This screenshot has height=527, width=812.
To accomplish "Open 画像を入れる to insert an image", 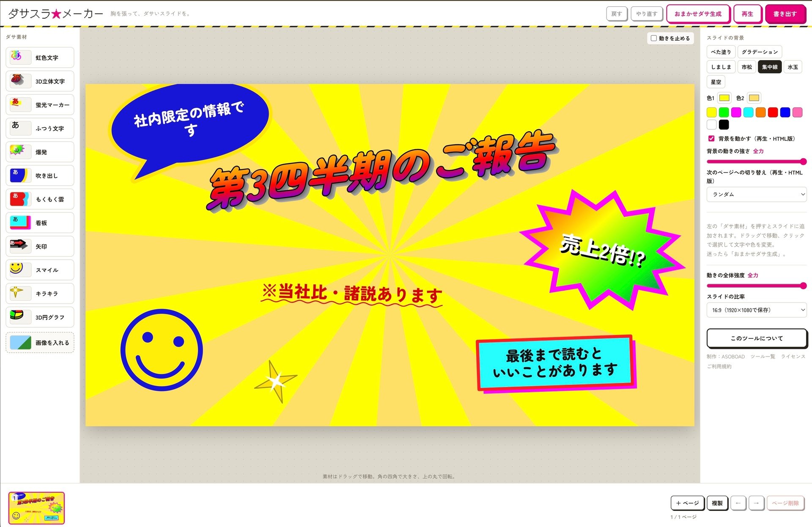I will point(40,343).
